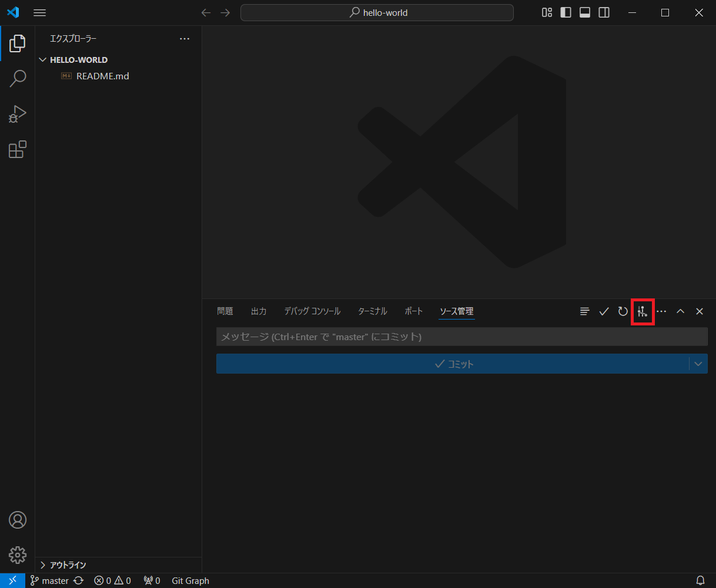Viewport: 716px width, 588px height.
Task: Open the Extensions view
Action: tap(18, 150)
